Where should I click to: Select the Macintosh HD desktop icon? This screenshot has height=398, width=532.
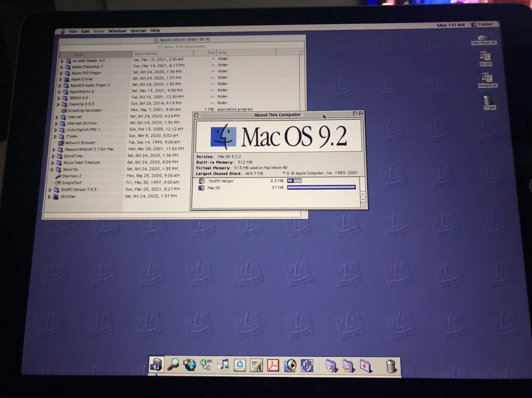point(484,40)
